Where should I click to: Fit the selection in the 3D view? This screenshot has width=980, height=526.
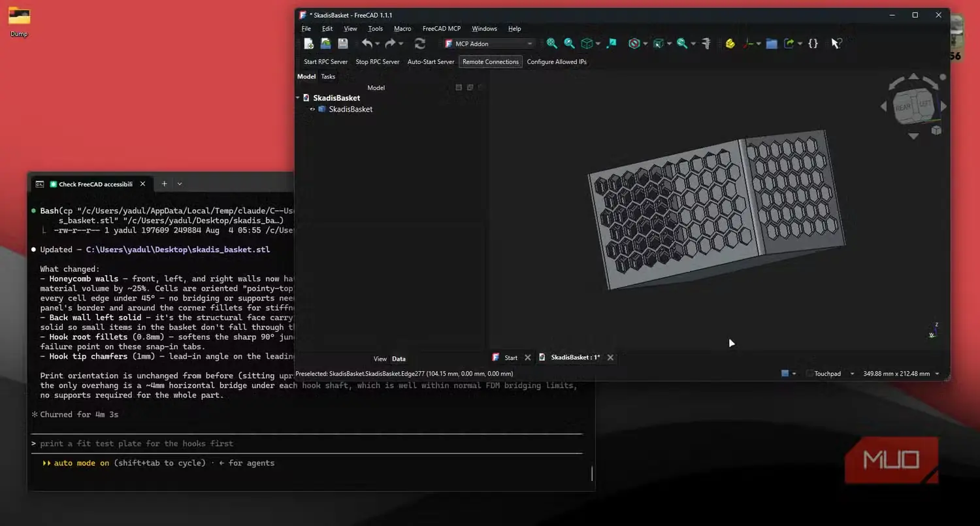click(569, 44)
